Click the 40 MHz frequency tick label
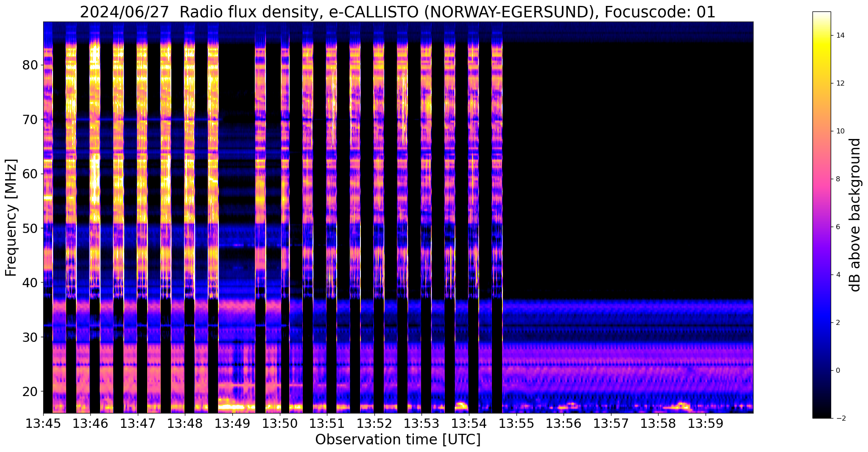Screen dimensions: 868x452 (31, 282)
